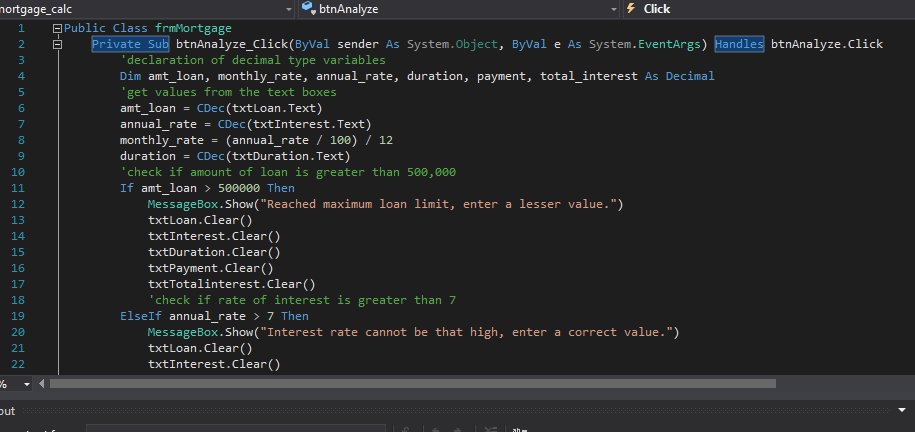
Task: Click 'txtDuration.Clear()' on line 15
Action: tap(214, 252)
